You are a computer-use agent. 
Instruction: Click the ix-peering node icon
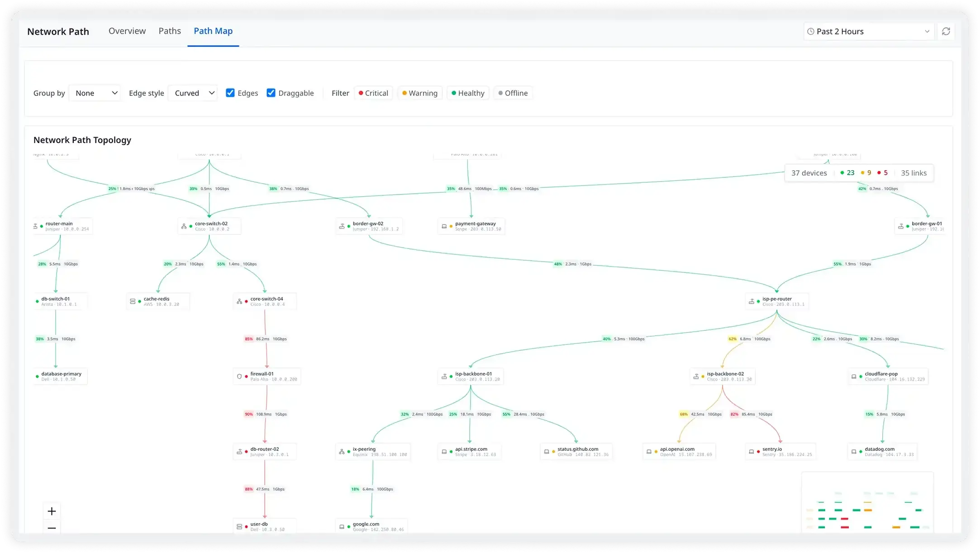pyautogui.click(x=342, y=451)
